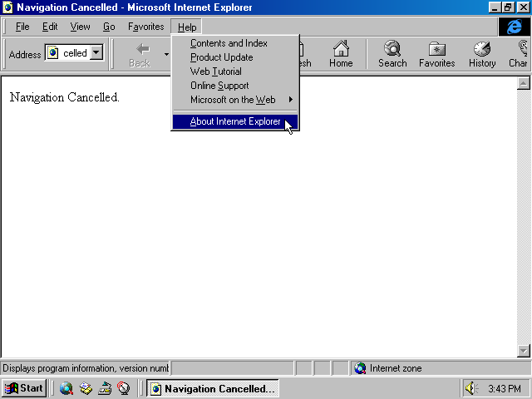This screenshot has width=532, height=399.
Task: Choose Web Tutorial
Action: [235, 71]
